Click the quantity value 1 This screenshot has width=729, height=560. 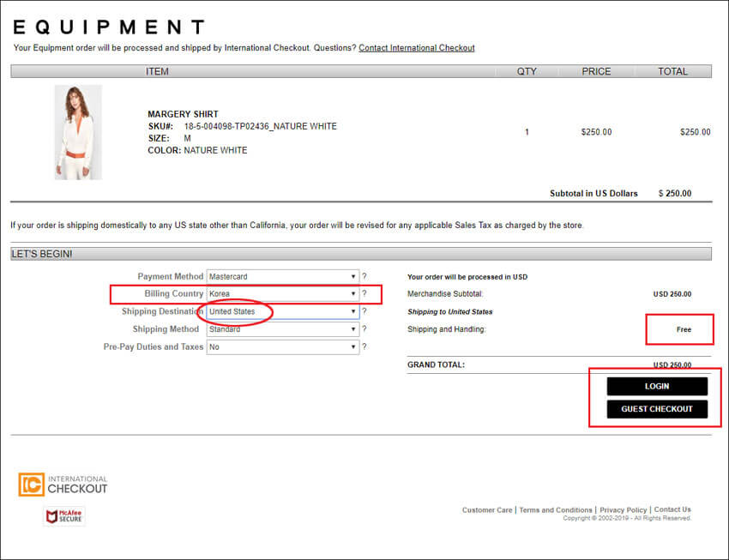(x=527, y=132)
